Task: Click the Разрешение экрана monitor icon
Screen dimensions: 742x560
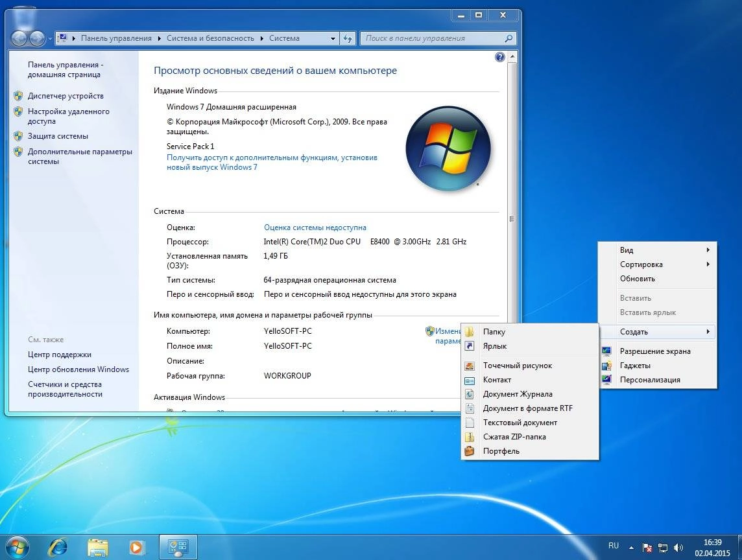Action: point(606,351)
